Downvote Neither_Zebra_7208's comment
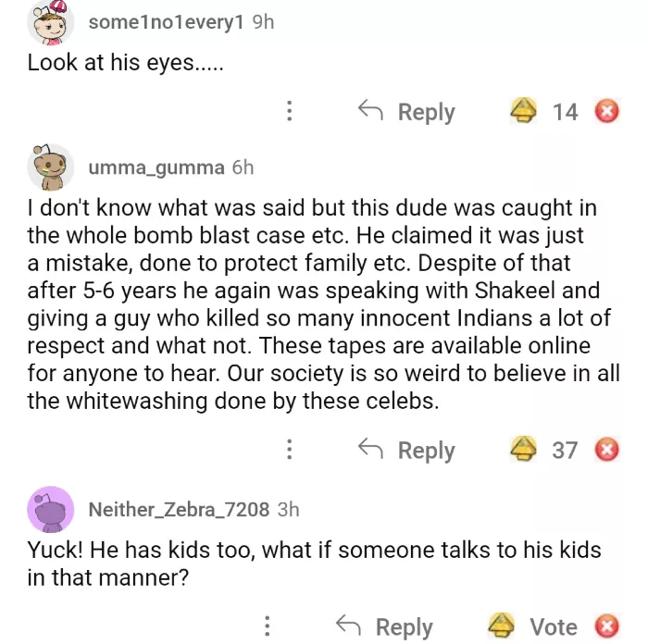648x644 pixels. pyautogui.click(x=606, y=626)
